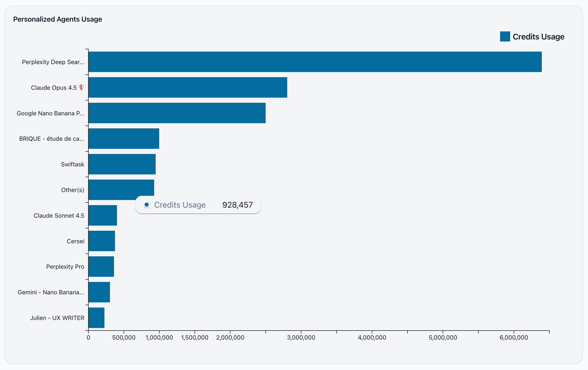Click the BRIQUE - étude de ca... bar

[x=124, y=138]
